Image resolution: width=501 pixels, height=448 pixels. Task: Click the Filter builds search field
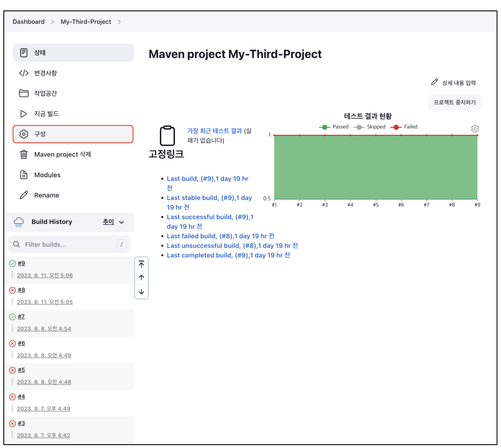pos(66,244)
